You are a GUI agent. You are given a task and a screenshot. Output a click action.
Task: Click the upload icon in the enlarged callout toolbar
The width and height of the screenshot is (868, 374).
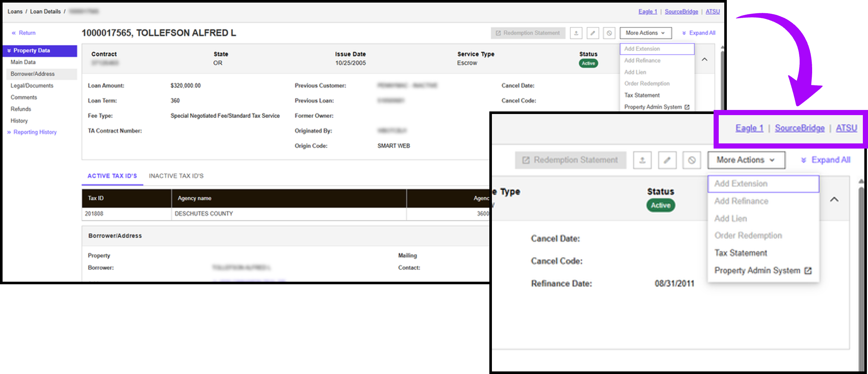pos(642,160)
